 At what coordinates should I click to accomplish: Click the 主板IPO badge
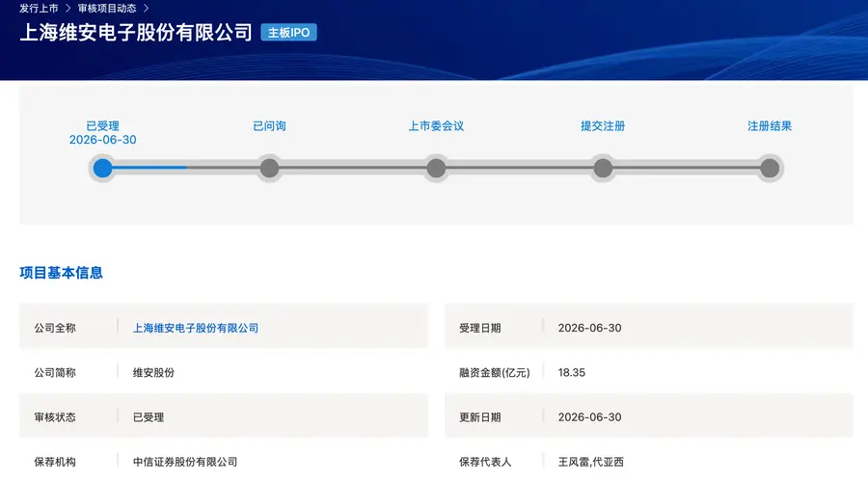pos(288,33)
